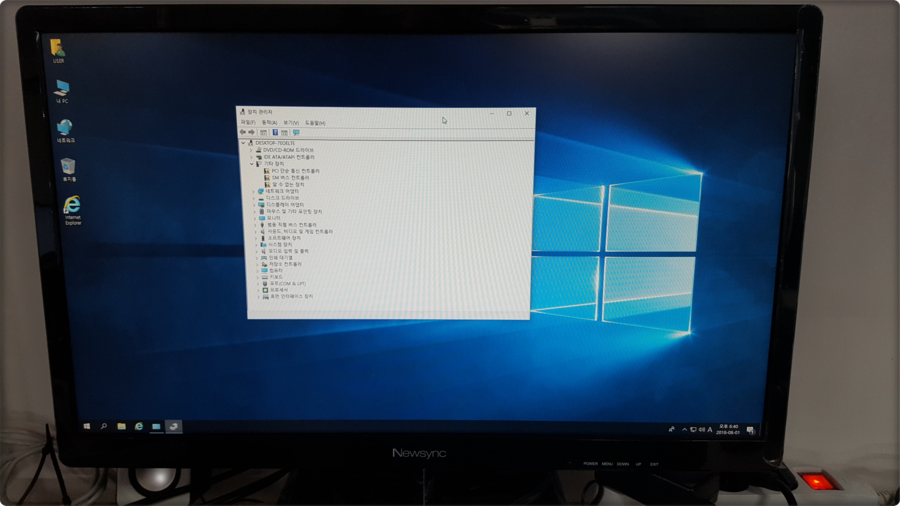The height and width of the screenshot is (506, 900).
Task: Select the Internet Explorer desktop shortcut
Action: (72, 210)
